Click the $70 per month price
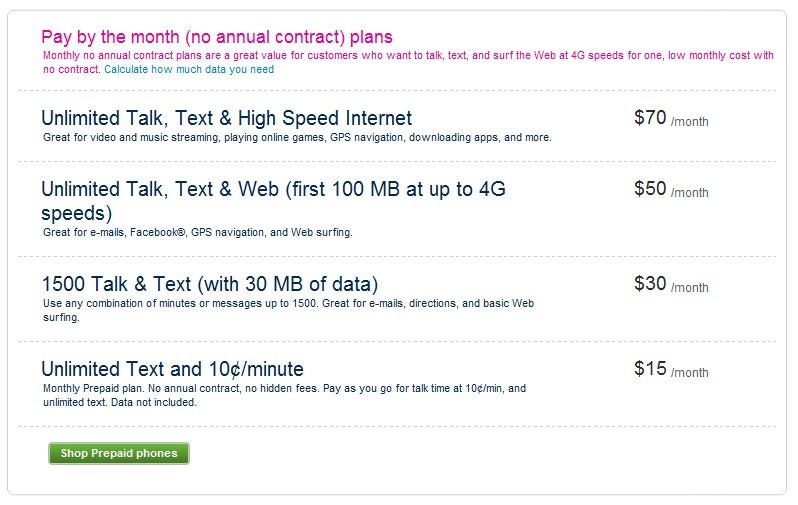Image resolution: width=798 pixels, height=505 pixels. 670,119
